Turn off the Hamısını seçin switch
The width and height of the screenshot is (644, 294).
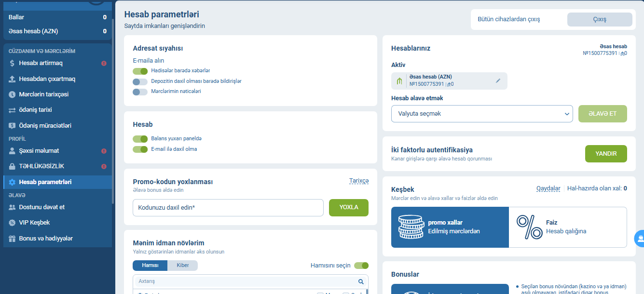point(361,266)
